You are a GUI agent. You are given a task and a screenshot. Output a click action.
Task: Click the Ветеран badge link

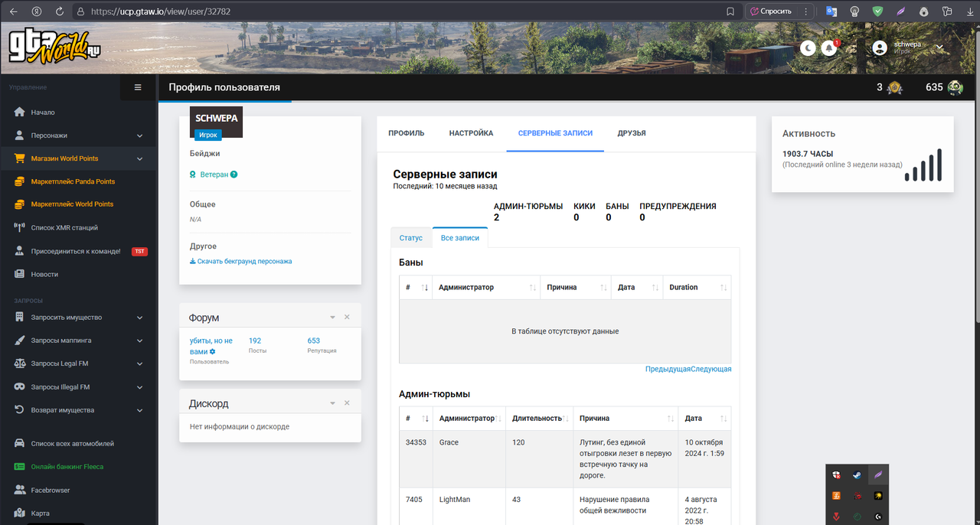click(214, 174)
